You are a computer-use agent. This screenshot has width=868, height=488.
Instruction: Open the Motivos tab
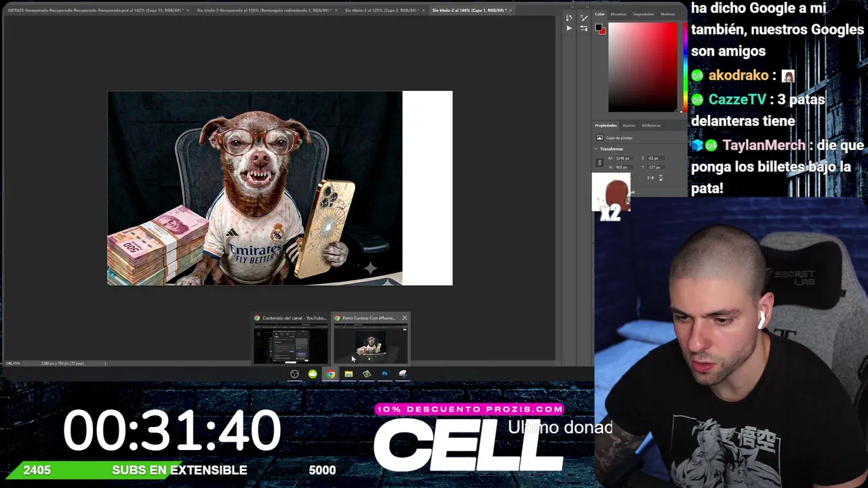click(x=667, y=14)
